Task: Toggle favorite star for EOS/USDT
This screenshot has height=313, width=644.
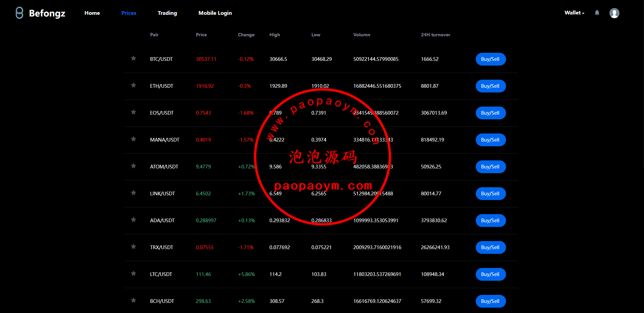Action: pos(133,112)
